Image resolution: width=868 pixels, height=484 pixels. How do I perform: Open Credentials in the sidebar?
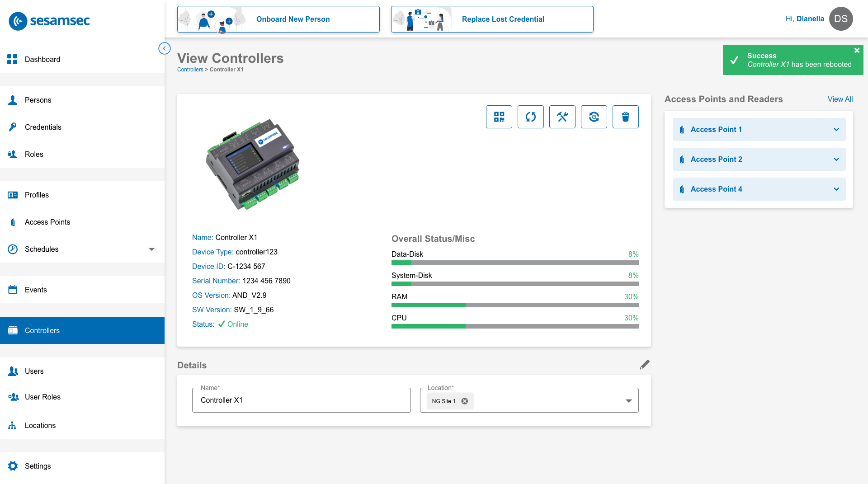(x=43, y=127)
